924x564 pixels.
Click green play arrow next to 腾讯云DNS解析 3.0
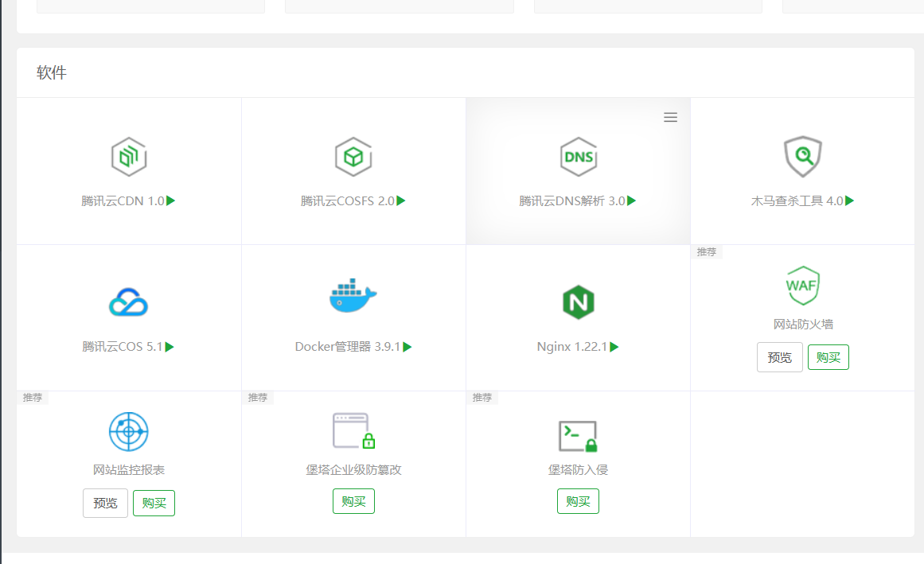click(x=632, y=200)
